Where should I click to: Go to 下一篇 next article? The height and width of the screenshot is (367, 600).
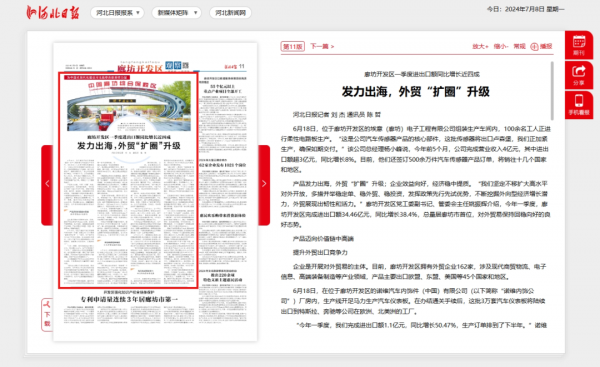(x=322, y=46)
